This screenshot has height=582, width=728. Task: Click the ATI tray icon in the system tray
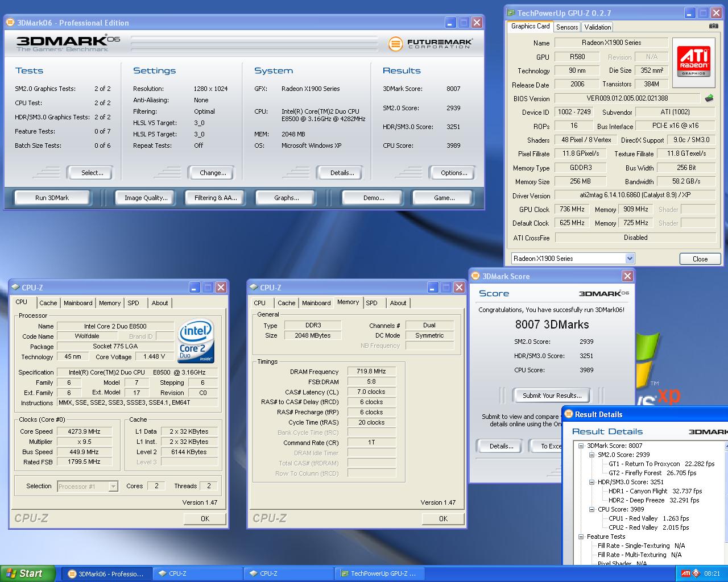pos(686,573)
